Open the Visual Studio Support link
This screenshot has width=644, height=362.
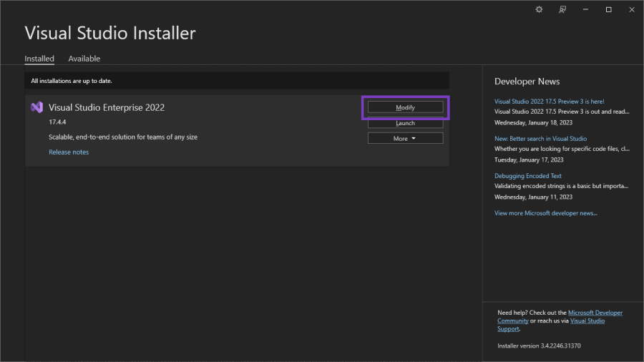point(587,321)
